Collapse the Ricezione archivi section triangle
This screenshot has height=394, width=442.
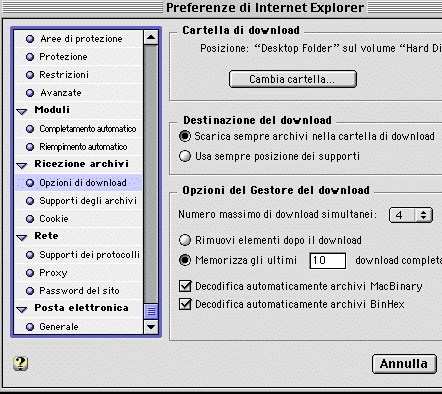[22, 165]
